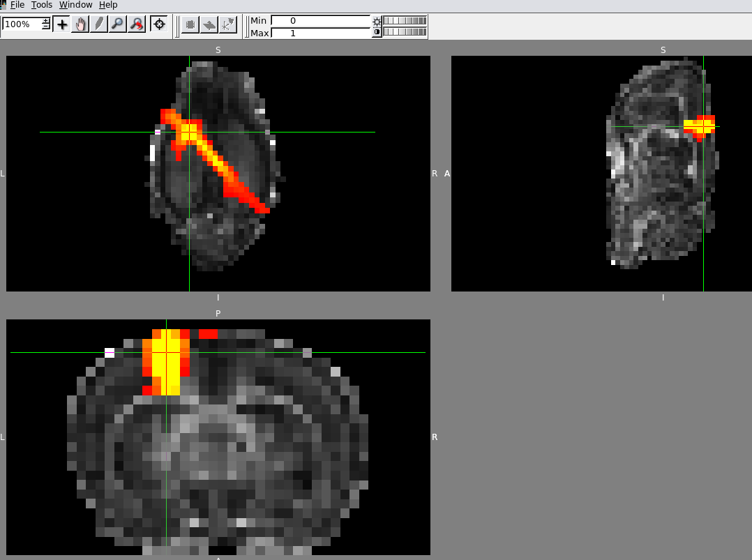The image size is (752, 560).
Task: Click the slice roll icon
Action: click(x=209, y=25)
